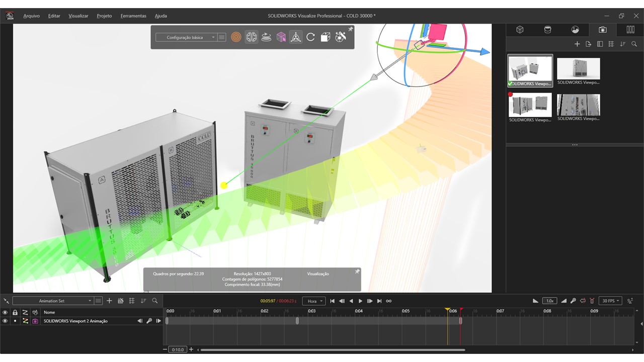
Task: Click the list icon next to Animation Set
Action: tap(98, 301)
